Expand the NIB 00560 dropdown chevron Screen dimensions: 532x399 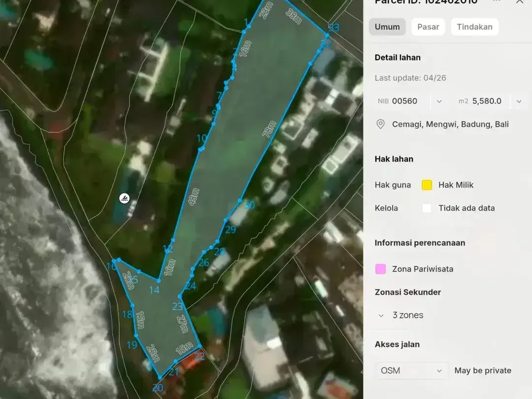click(x=439, y=101)
